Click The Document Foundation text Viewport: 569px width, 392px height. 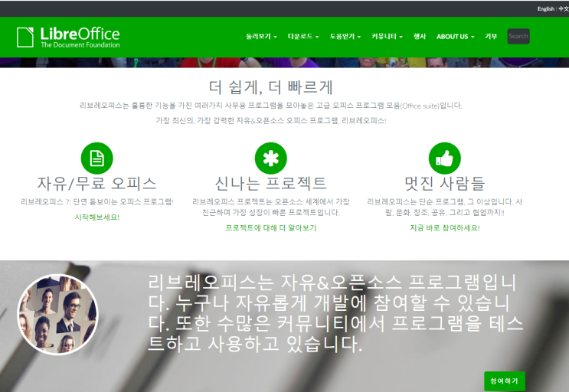pos(80,45)
